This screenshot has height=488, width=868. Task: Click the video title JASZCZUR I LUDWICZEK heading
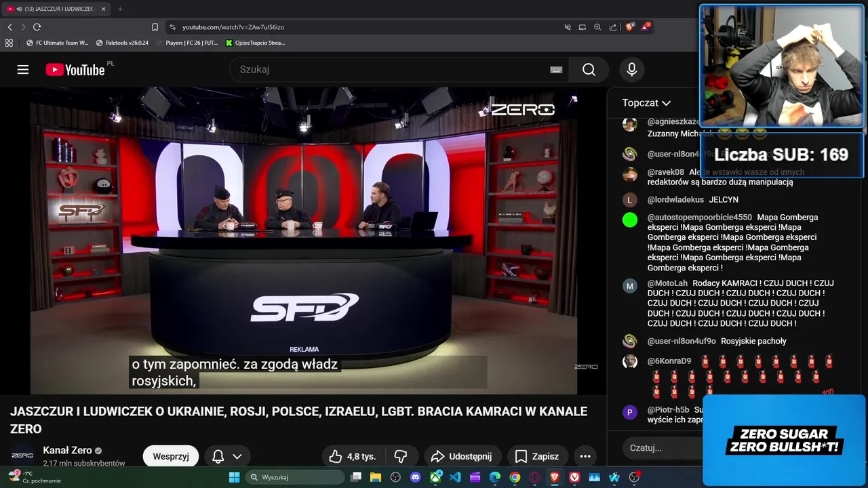click(x=298, y=420)
